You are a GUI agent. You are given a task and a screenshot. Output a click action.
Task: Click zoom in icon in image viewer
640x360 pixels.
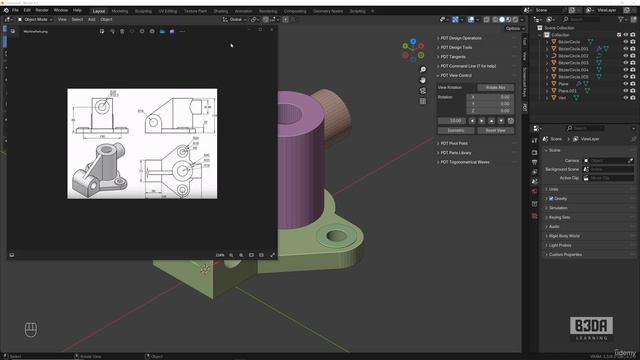click(x=241, y=255)
